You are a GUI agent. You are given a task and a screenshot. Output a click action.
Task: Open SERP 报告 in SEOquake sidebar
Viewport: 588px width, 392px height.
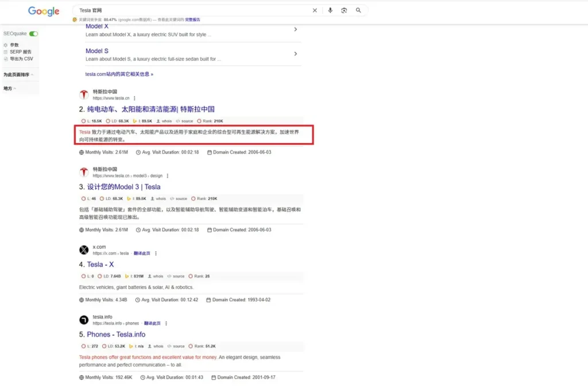20,52
